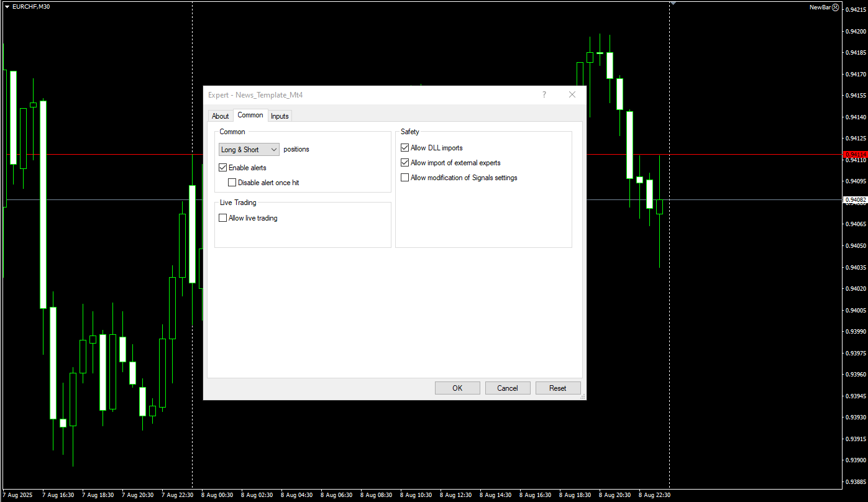Click the current price label 0.94082

coord(855,199)
